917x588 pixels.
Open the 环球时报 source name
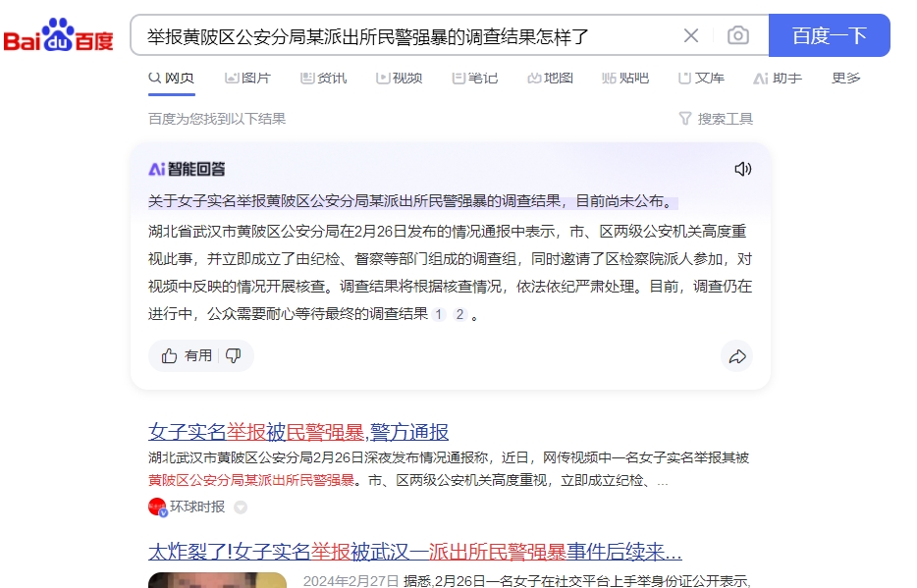[x=197, y=507]
